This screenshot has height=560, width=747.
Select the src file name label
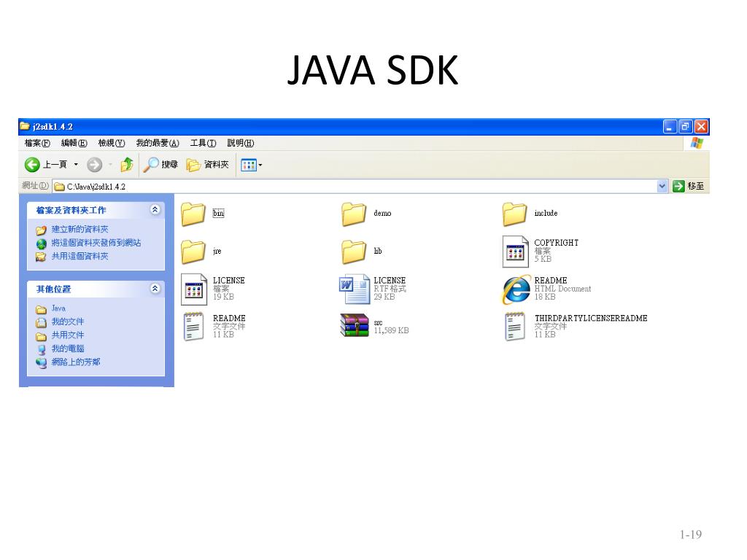(379, 323)
